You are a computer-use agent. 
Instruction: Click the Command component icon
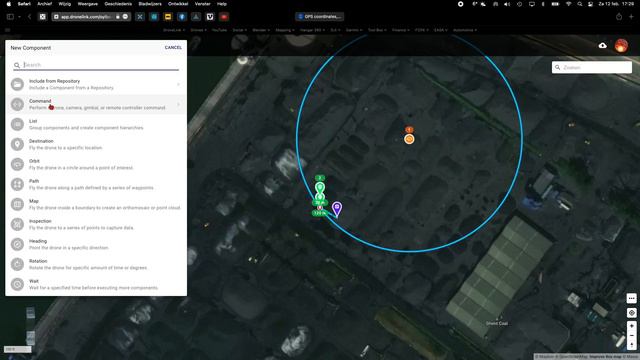[x=17, y=104]
